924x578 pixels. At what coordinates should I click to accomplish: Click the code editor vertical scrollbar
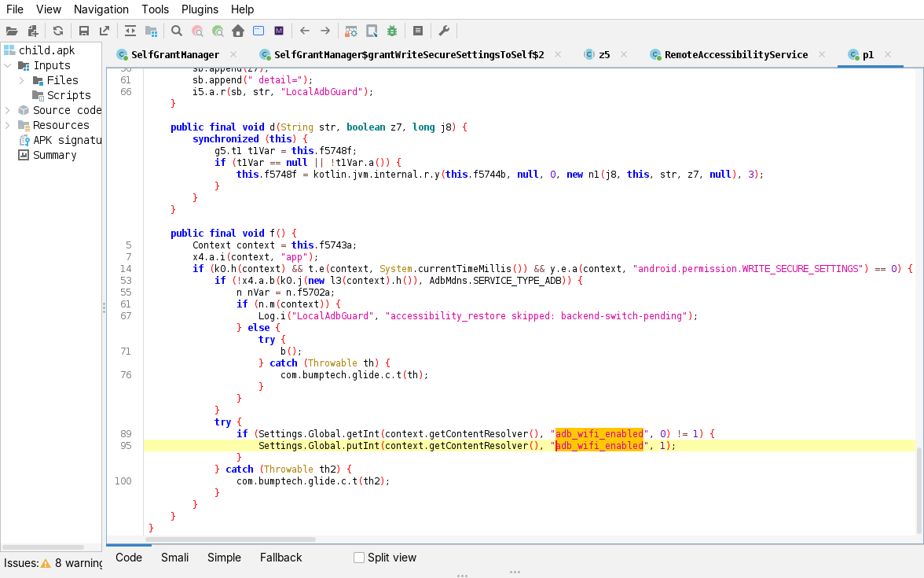click(919, 489)
